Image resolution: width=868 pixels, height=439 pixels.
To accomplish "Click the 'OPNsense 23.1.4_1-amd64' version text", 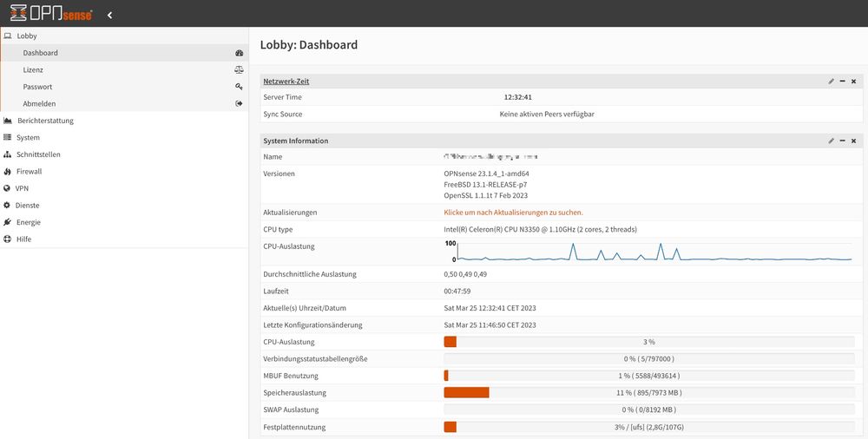I will [x=487, y=174].
